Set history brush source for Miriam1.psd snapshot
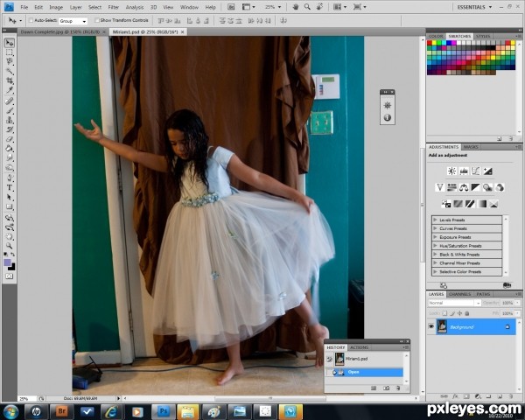The width and height of the screenshot is (525, 420). coord(330,359)
